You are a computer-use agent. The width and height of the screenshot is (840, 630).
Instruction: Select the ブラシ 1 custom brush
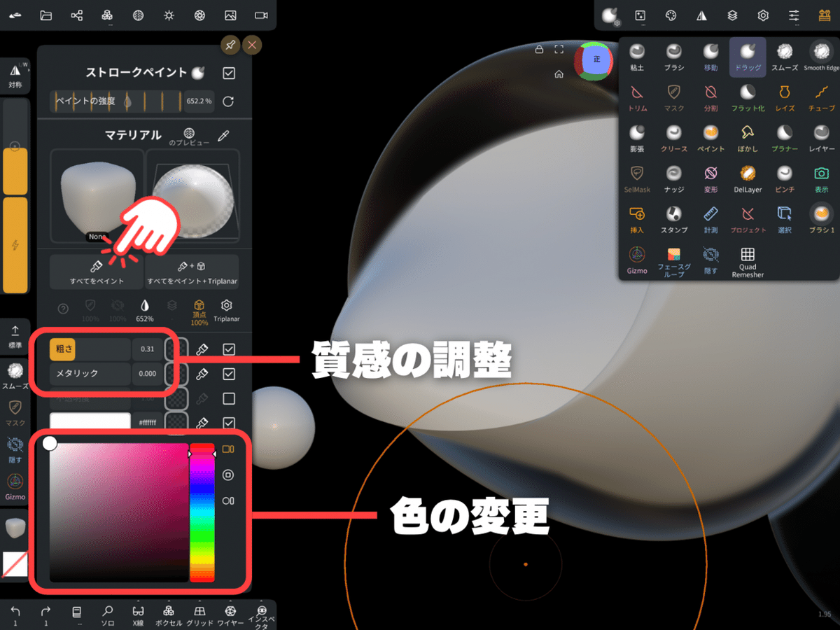(x=821, y=219)
